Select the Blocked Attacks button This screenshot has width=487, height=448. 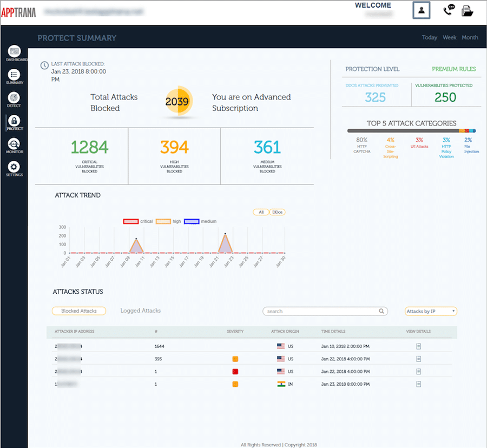pyautogui.click(x=79, y=311)
